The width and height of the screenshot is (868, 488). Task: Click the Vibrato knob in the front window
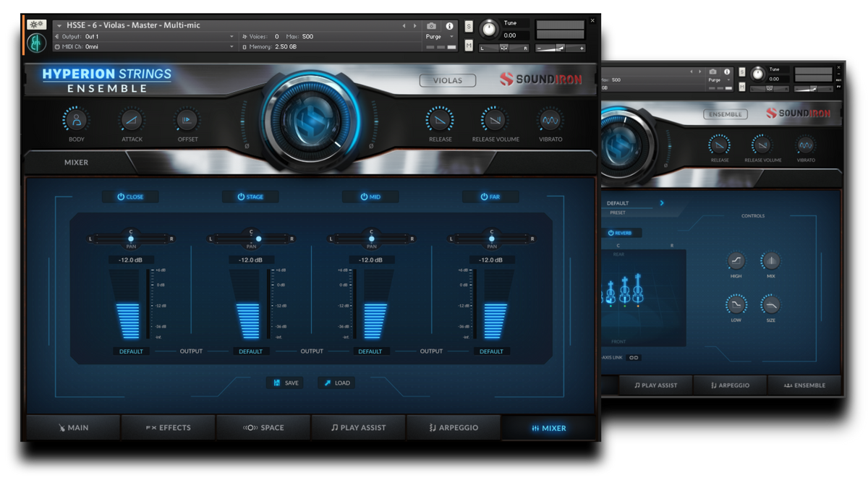coord(550,120)
